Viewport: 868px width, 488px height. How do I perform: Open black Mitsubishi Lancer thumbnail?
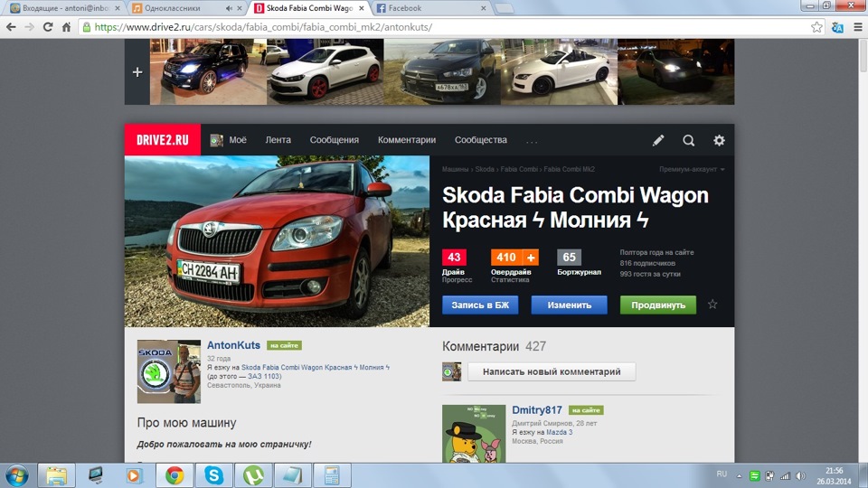(442, 72)
